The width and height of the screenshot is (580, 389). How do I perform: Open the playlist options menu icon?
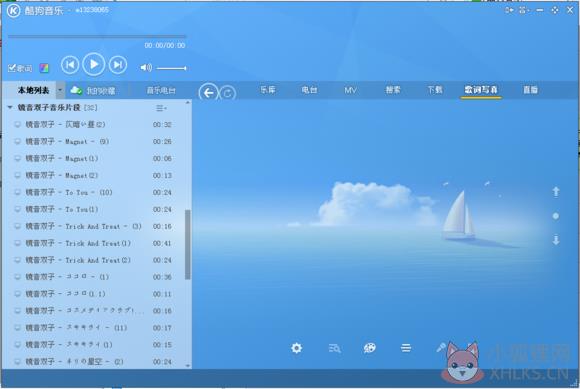(x=161, y=108)
